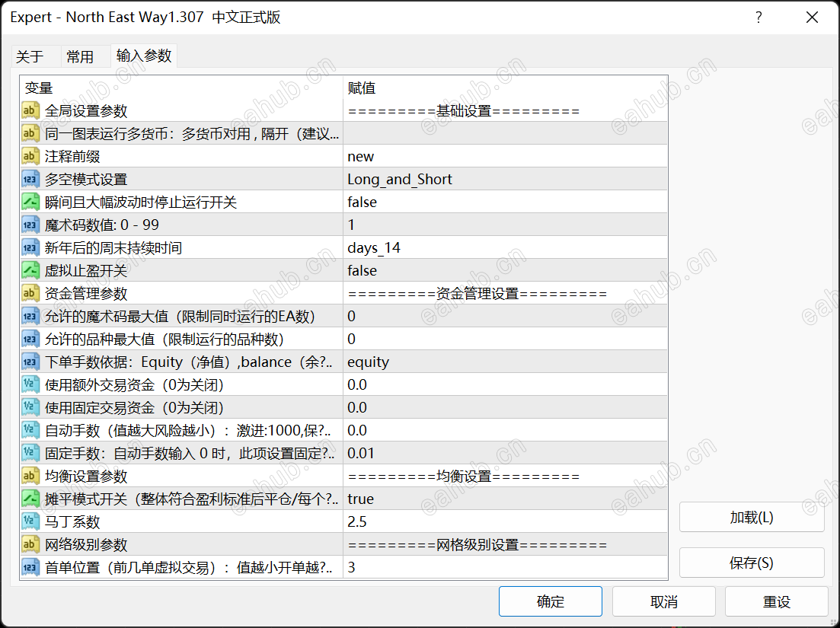Edit the 首单位置 value 3
This screenshot has height=628, width=840.
(505, 568)
